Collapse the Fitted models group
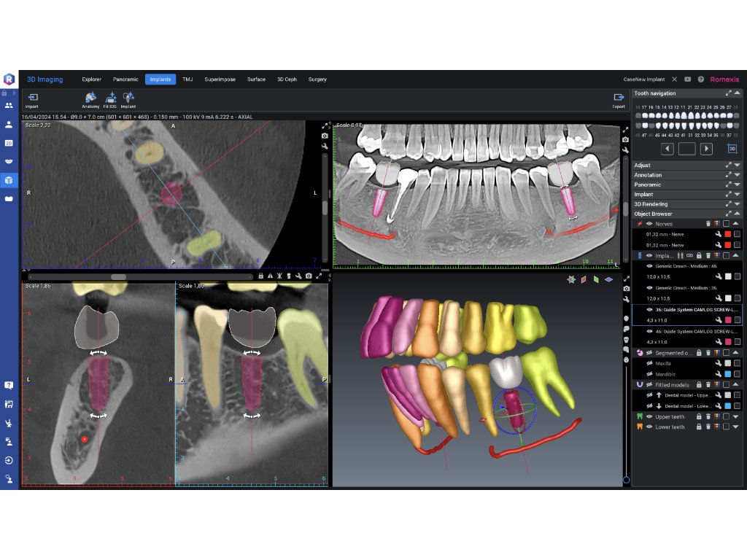This screenshot has width=747, height=560. 735,384
